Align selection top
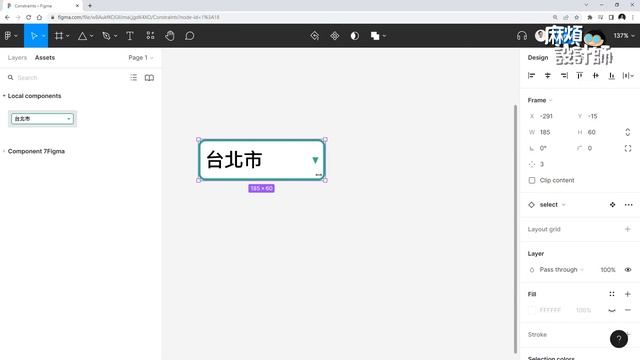Image resolution: width=640 pixels, height=360 pixels. pos(580,76)
